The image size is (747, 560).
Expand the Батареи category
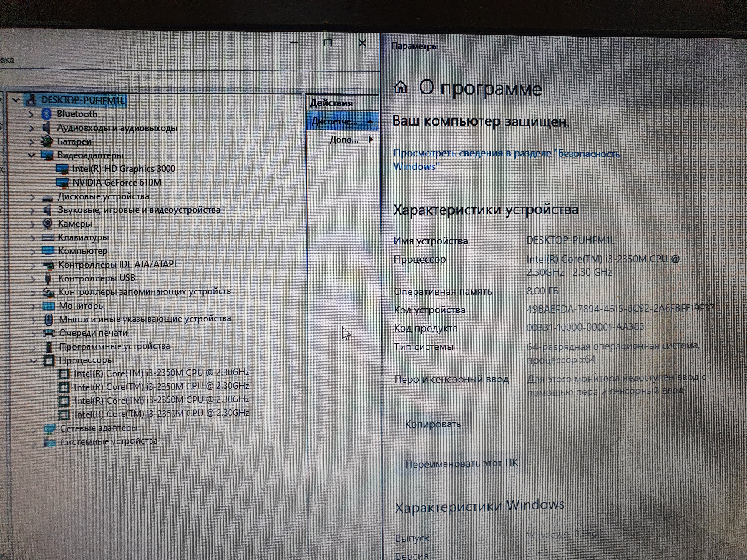click(31, 142)
